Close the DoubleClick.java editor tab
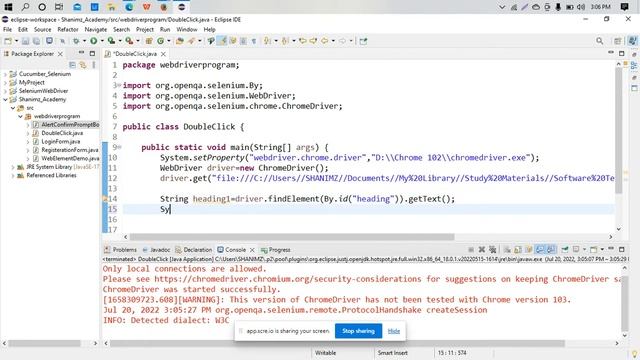Viewport: 640px width, 360px height. click(163, 54)
